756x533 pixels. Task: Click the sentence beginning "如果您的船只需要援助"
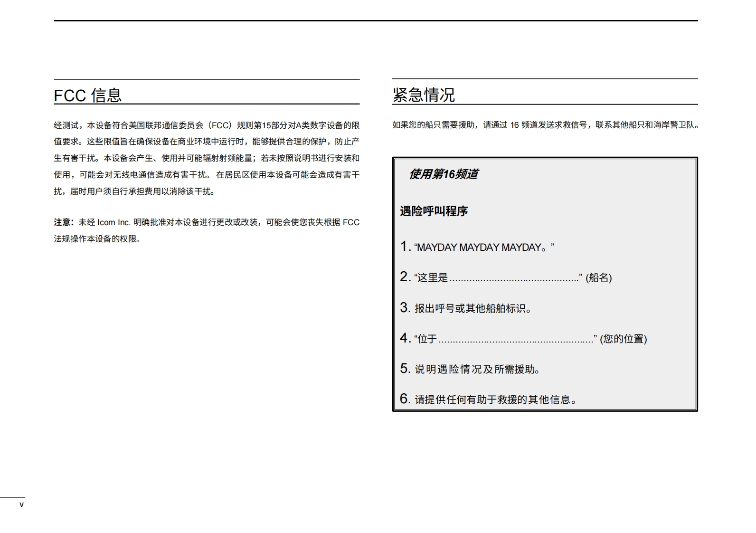coord(545,125)
